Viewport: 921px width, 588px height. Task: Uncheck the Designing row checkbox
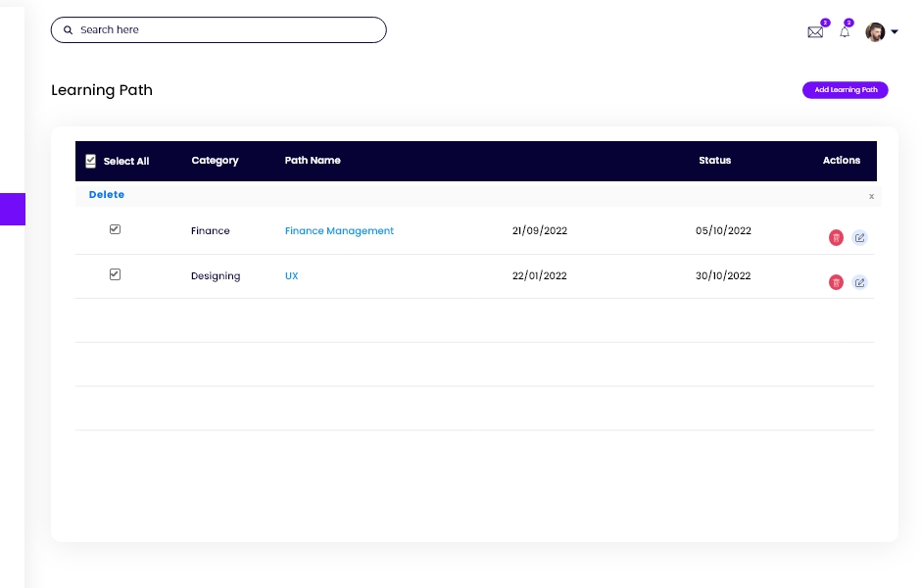pyautogui.click(x=115, y=274)
